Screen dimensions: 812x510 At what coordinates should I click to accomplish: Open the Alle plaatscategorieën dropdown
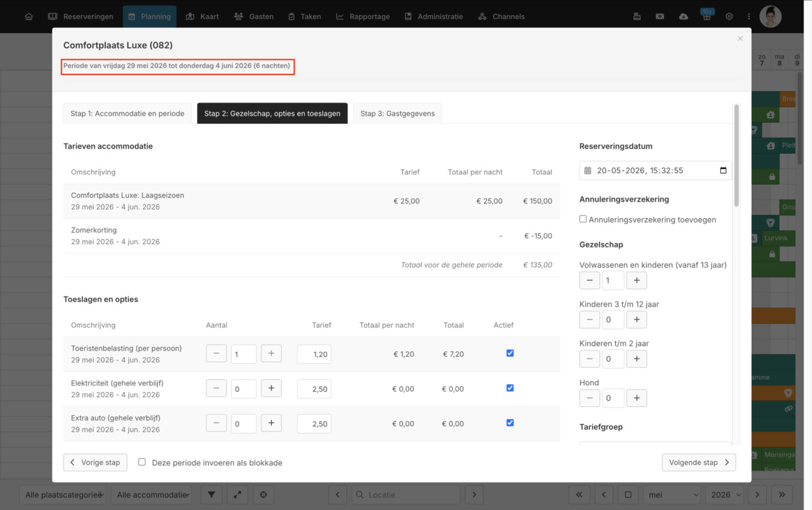point(64,495)
